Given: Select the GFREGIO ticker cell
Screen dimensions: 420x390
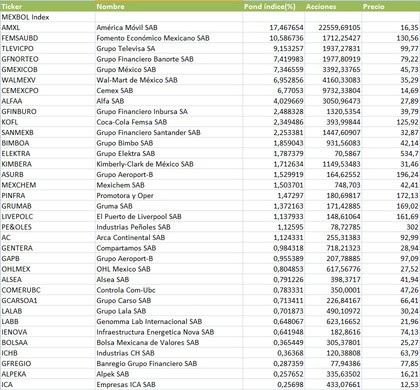Looking at the screenshot, I should pyautogui.click(x=48, y=363).
